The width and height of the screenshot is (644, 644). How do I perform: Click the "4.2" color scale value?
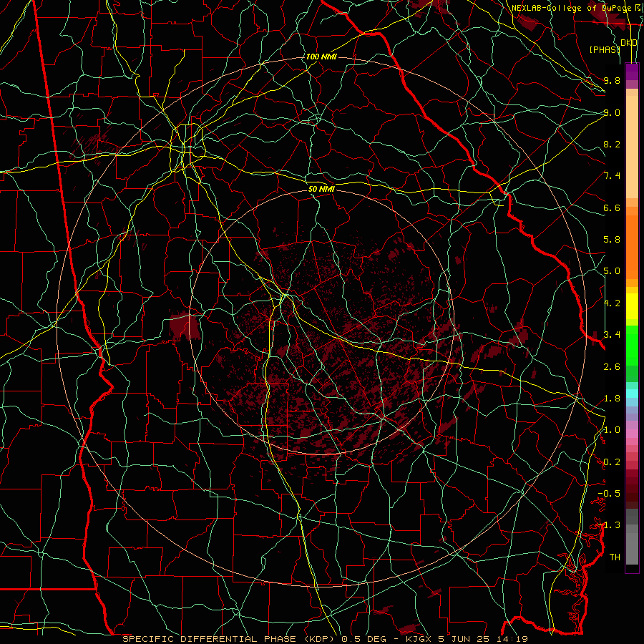[x=612, y=303]
